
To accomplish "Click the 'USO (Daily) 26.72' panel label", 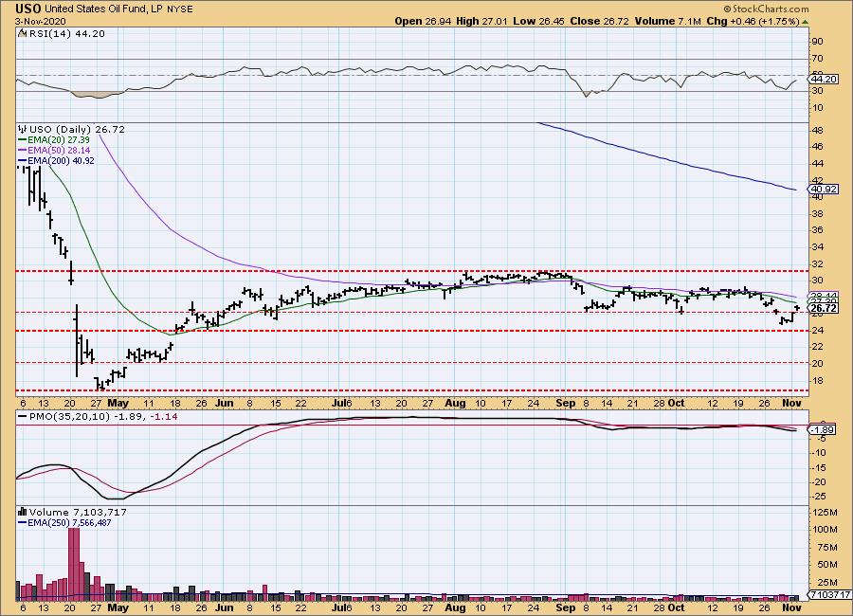I will coord(77,130).
